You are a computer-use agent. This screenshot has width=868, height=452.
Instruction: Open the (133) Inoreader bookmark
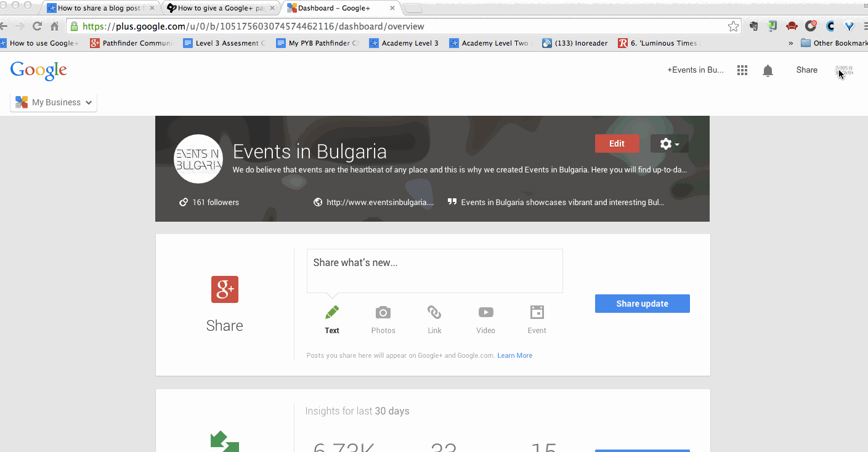coord(575,43)
